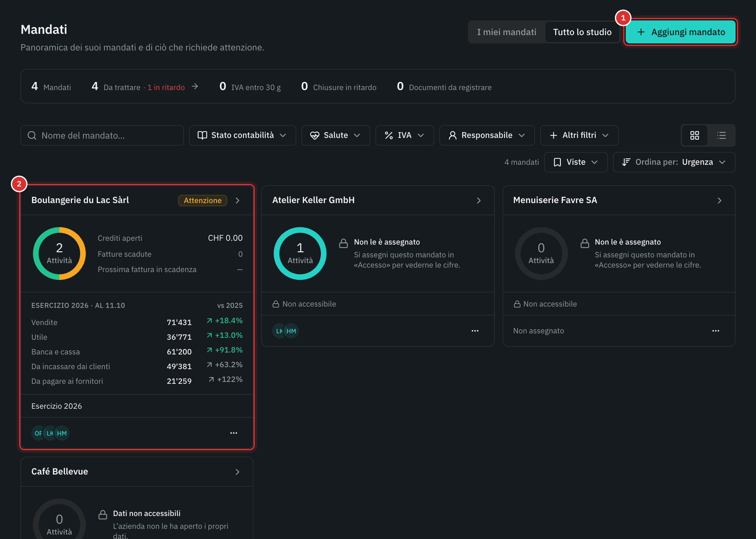Click 0 Documenti da registrare stat
The height and width of the screenshot is (539, 756).
444,87
